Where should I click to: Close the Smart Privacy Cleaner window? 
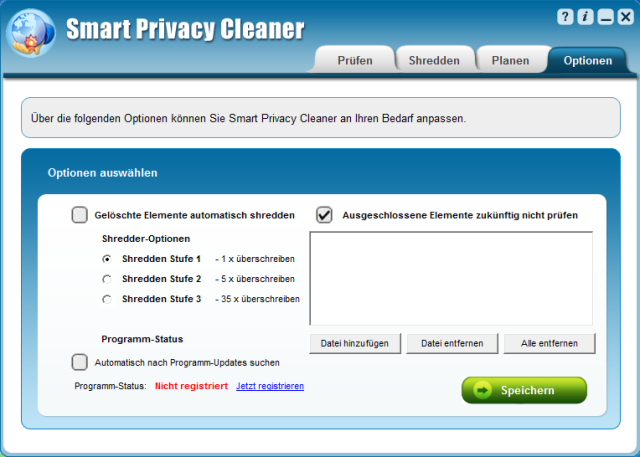click(625, 17)
